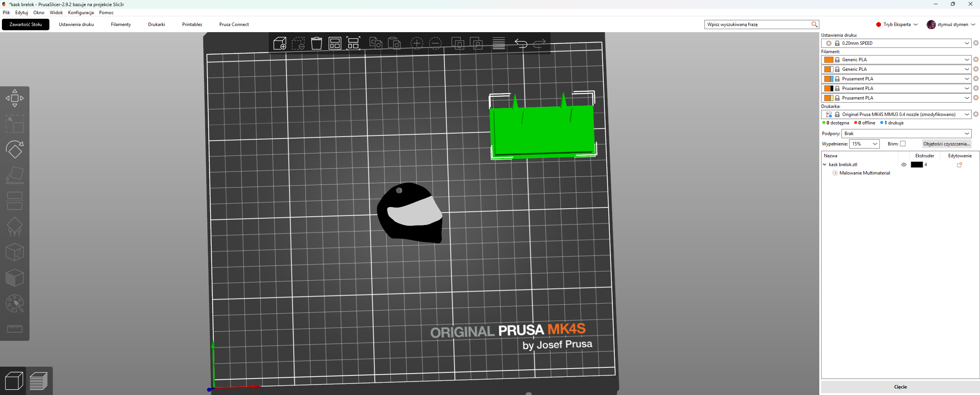
Task: Click the Add model cube icon
Action: coord(280,43)
